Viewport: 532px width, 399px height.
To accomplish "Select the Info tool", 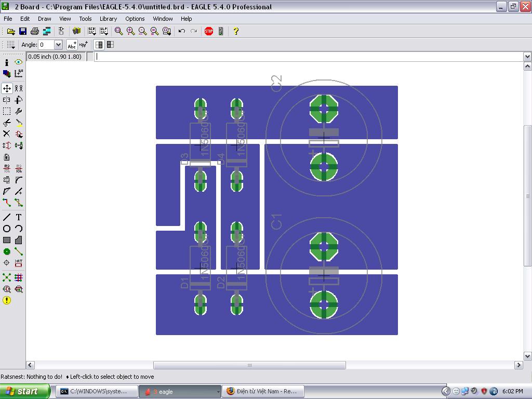I will [6, 62].
